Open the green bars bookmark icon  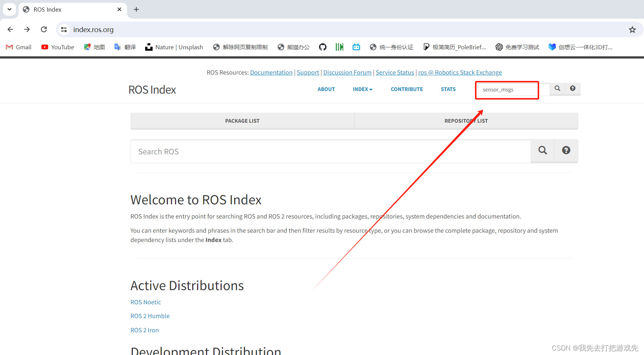point(339,47)
